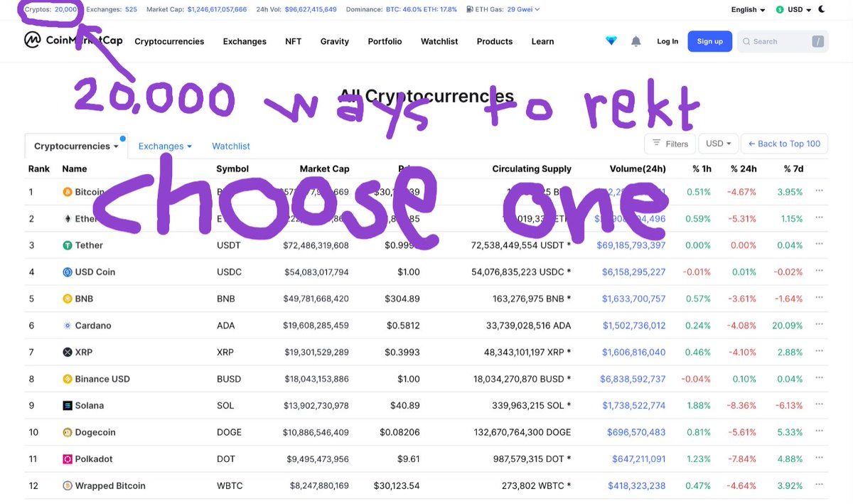
Task: Click the Cardano logo icon
Action: [68, 326]
